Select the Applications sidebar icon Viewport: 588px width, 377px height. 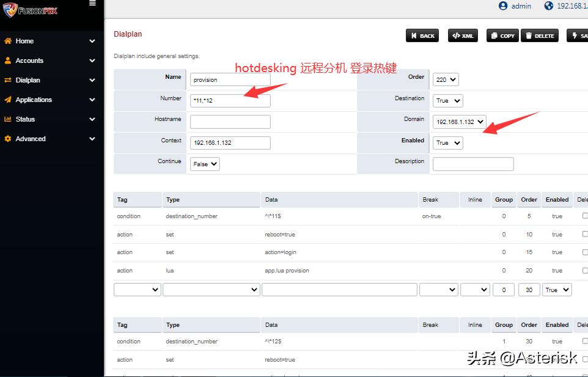(x=9, y=99)
